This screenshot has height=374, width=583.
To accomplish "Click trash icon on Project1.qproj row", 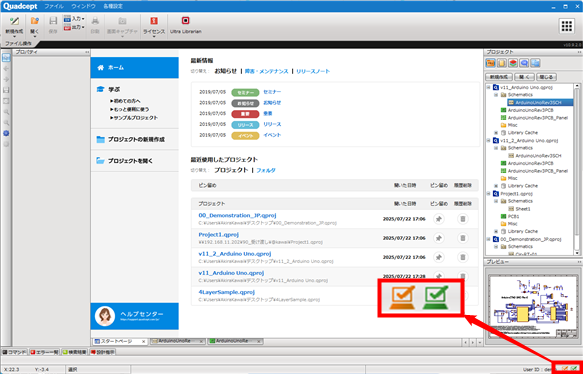I will pos(463,238).
